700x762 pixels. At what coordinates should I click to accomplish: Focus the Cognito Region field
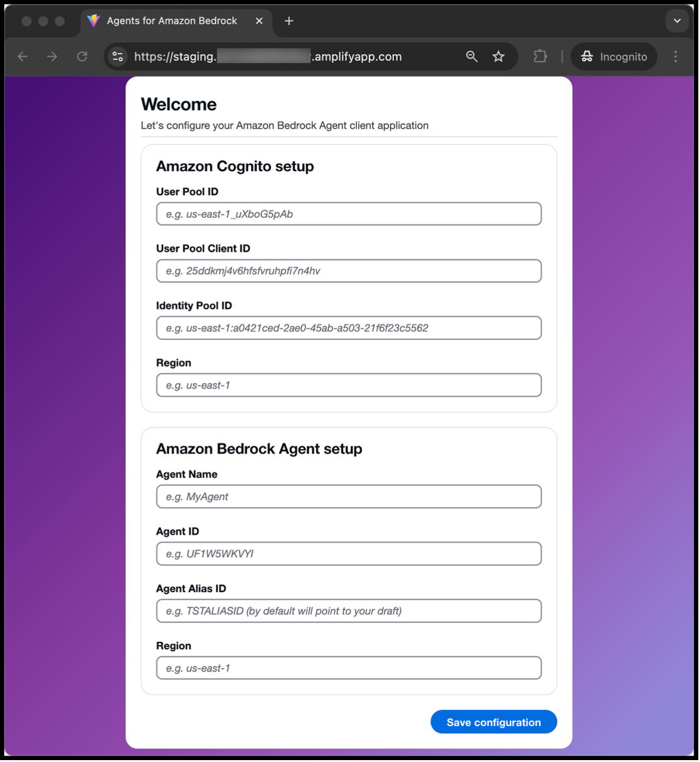coord(349,385)
